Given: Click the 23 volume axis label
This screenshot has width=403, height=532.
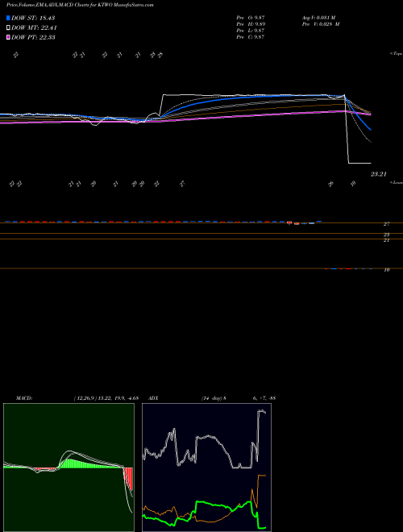Looking at the screenshot, I should (x=386, y=235).
